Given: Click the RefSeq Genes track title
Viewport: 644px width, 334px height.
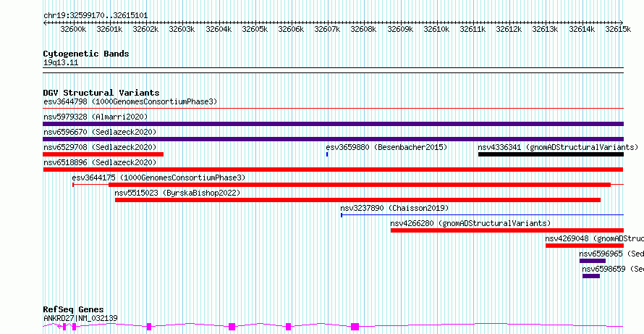Looking at the screenshot, I should click(x=74, y=310).
